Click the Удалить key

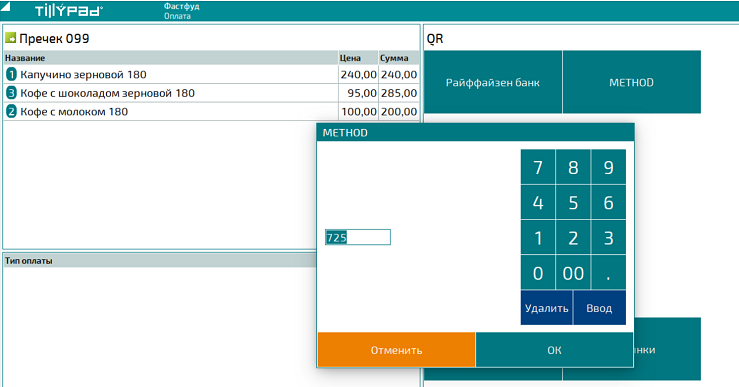click(x=547, y=308)
